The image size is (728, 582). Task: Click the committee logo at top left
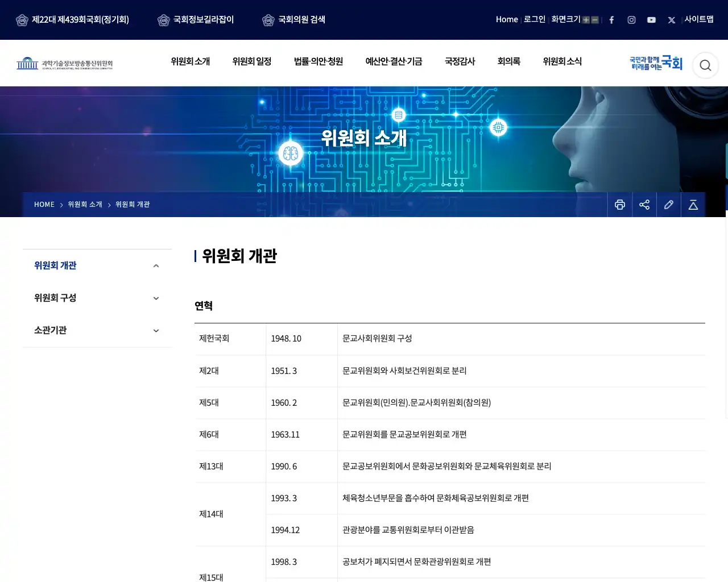64,63
